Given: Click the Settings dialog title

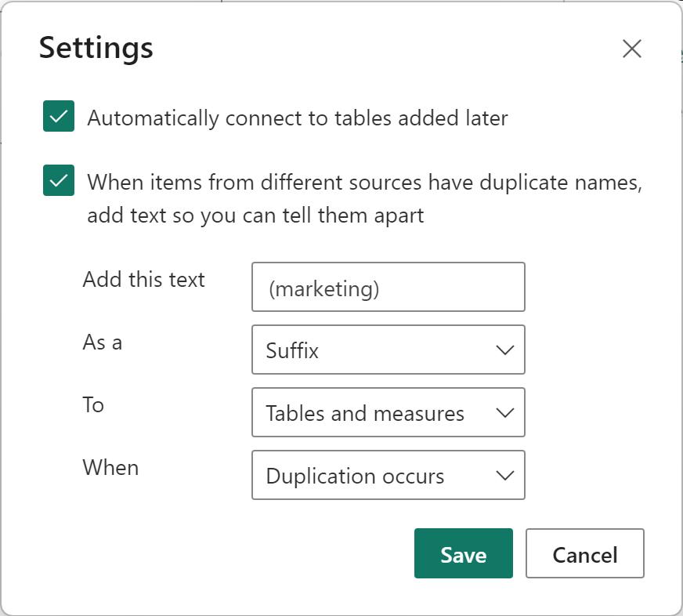Looking at the screenshot, I should pyautogui.click(x=96, y=48).
